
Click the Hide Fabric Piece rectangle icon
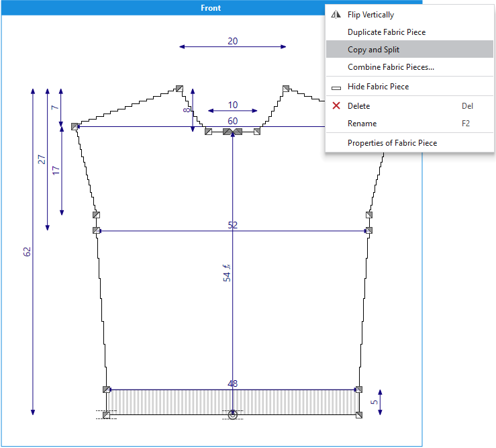click(336, 87)
